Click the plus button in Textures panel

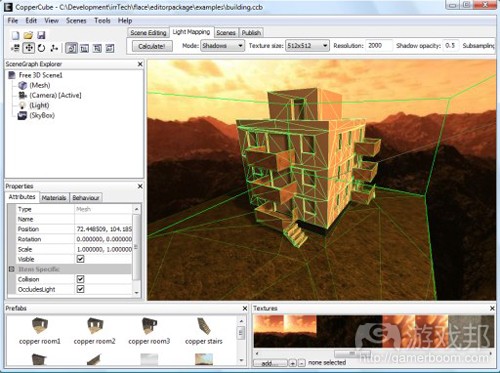[292, 363]
